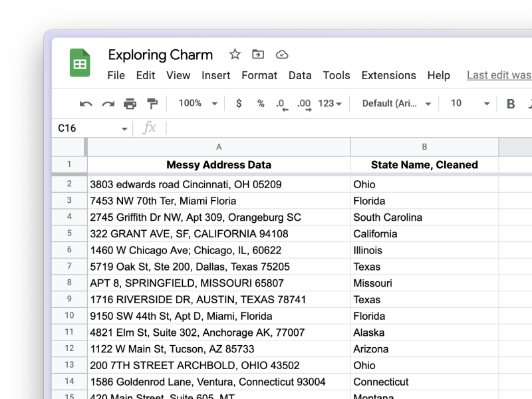This screenshot has width=532, height=399.
Task: Format cell as percent
Action: [x=261, y=104]
